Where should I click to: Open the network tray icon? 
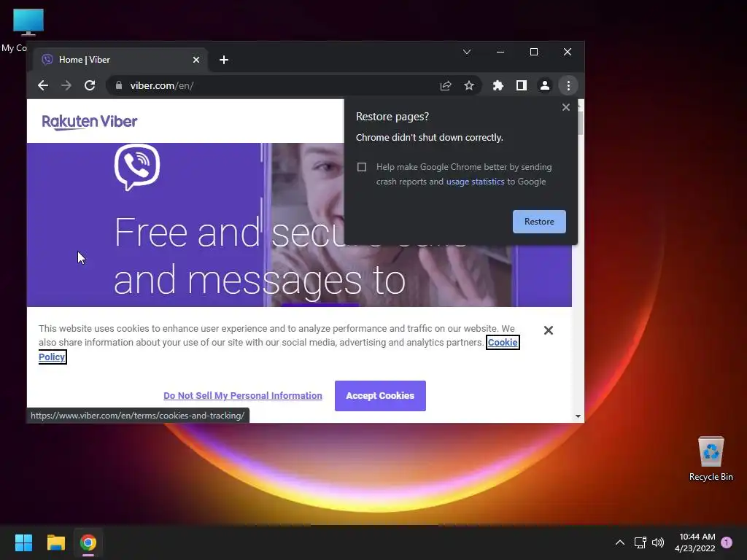(640, 542)
